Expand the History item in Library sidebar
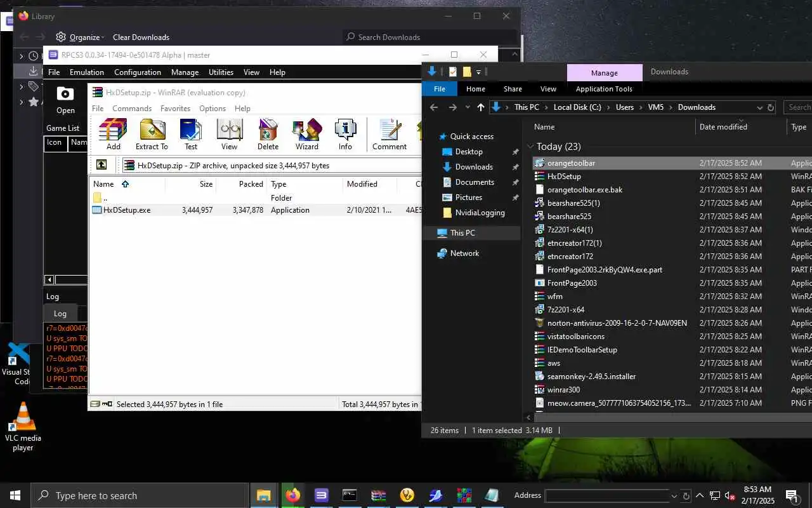This screenshot has height=508, width=812. point(21,57)
